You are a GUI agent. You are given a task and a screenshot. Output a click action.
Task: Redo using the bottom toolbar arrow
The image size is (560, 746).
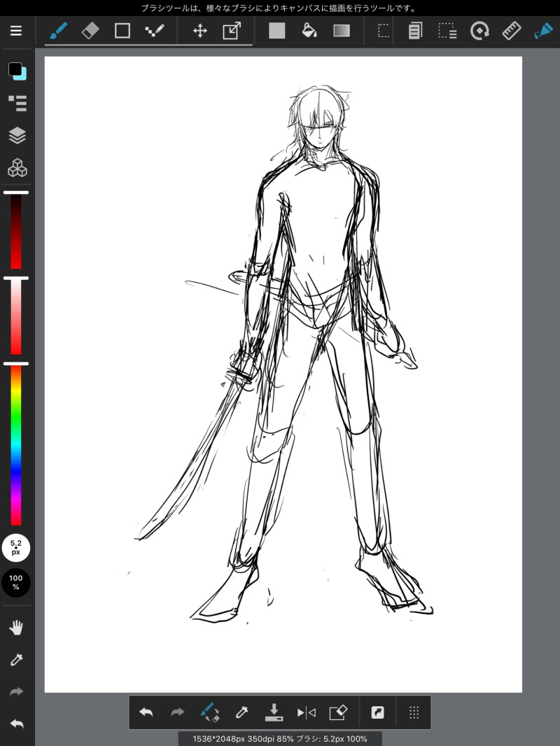coord(178,712)
